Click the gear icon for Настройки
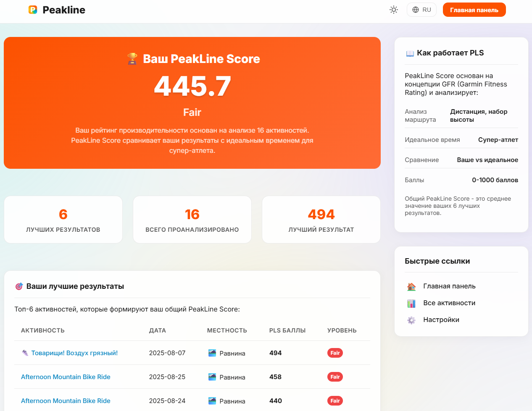Screen dimensions: 532x411 click(411, 320)
